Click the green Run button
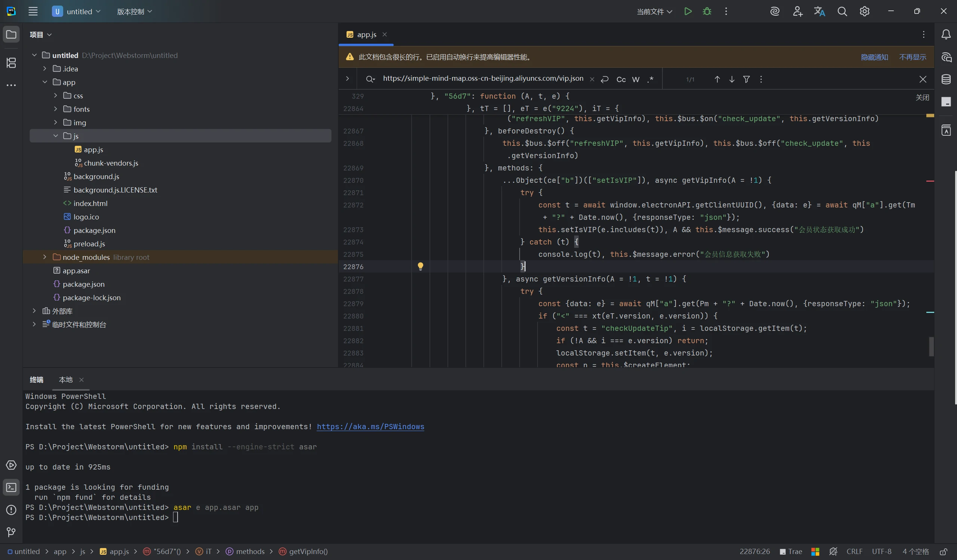The image size is (957, 560). (688, 11)
